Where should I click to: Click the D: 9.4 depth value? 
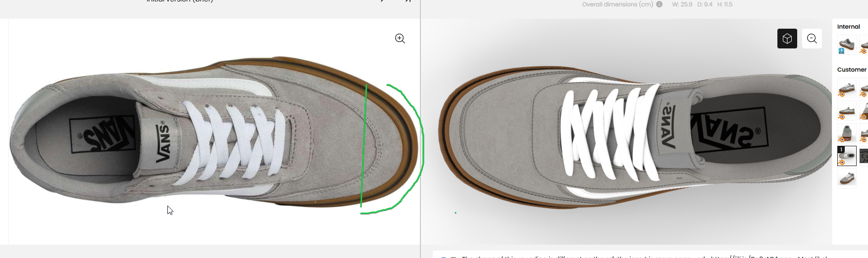[705, 4]
